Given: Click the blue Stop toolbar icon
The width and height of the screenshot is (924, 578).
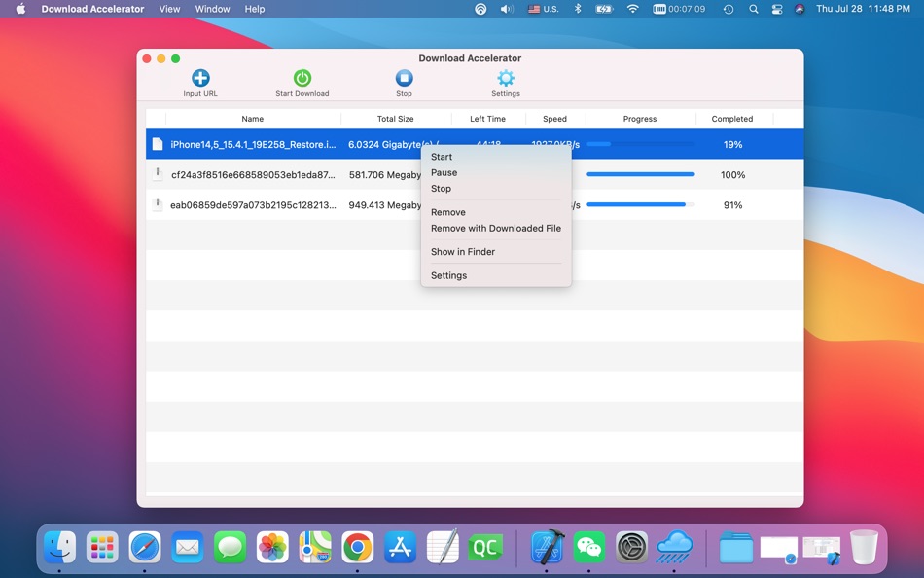Looking at the screenshot, I should click(405, 78).
